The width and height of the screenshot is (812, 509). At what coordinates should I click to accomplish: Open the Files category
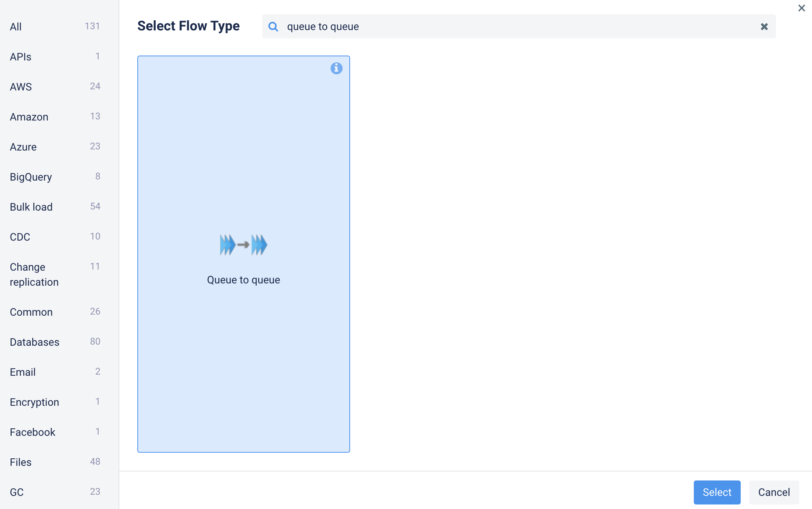click(21, 462)
